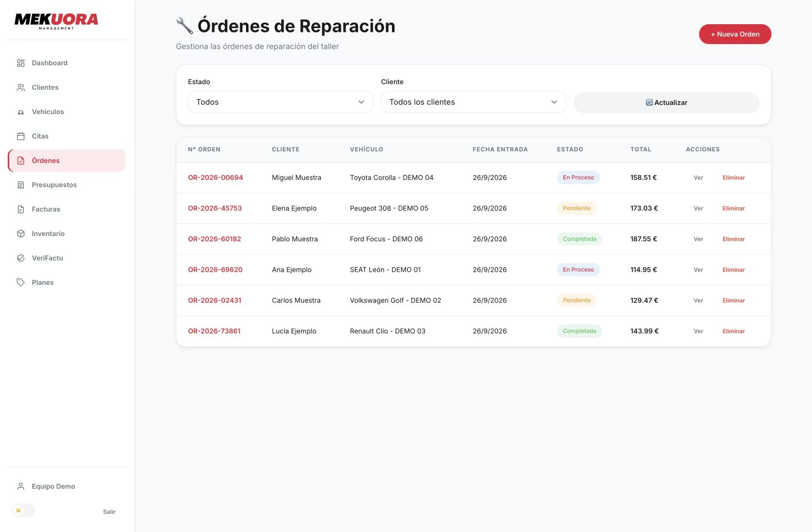Open order number OR-2026-69620

[x=215, y=270]
